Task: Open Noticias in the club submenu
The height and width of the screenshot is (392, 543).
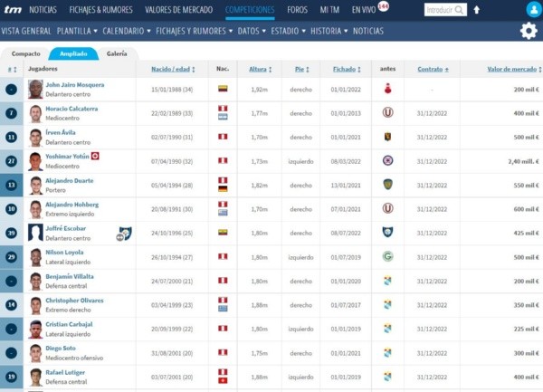Action: [368, 31]
